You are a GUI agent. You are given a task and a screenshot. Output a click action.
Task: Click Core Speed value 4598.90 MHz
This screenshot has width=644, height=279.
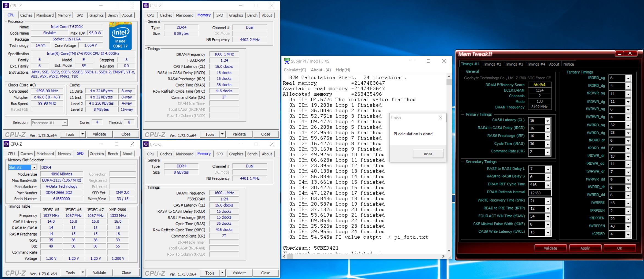point(47,91)
